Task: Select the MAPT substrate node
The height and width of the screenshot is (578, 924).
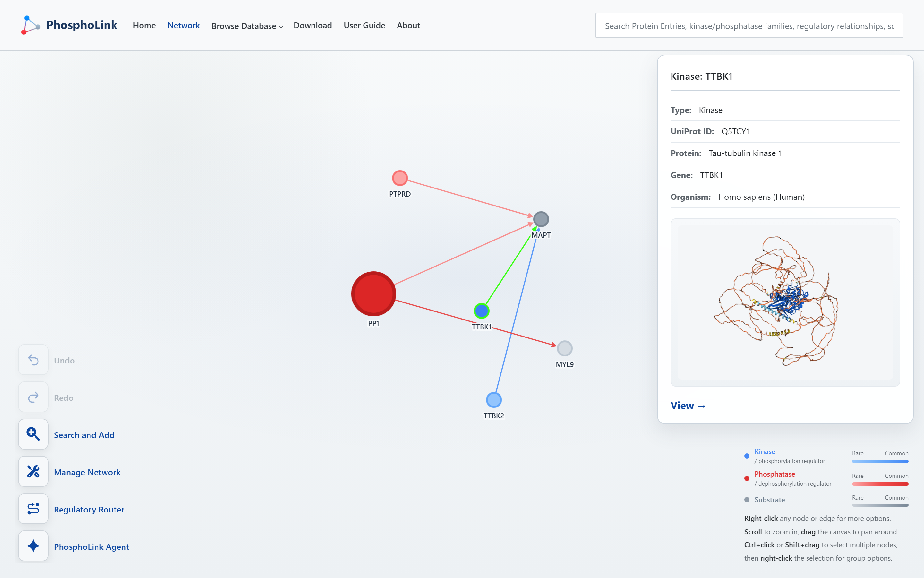Action: 541,219
